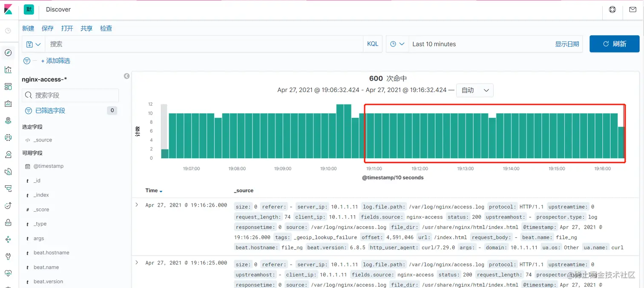Click the _source code type icon
644x288 pixels.
(28, 140)
